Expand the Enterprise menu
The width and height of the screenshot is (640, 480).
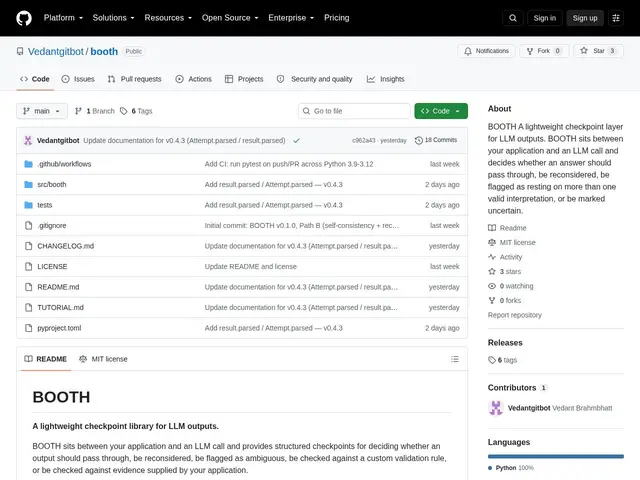pyautogui.click(x=291, y=18)
